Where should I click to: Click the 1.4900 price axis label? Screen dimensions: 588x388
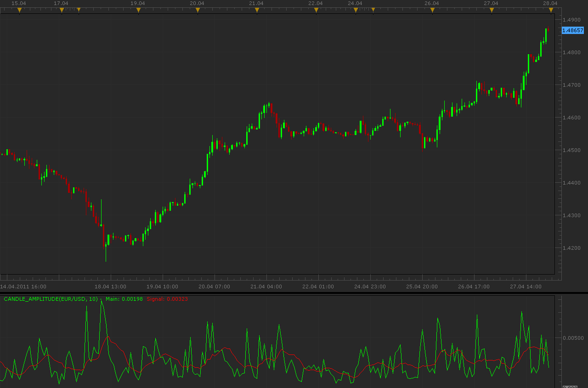pos(572,20)
